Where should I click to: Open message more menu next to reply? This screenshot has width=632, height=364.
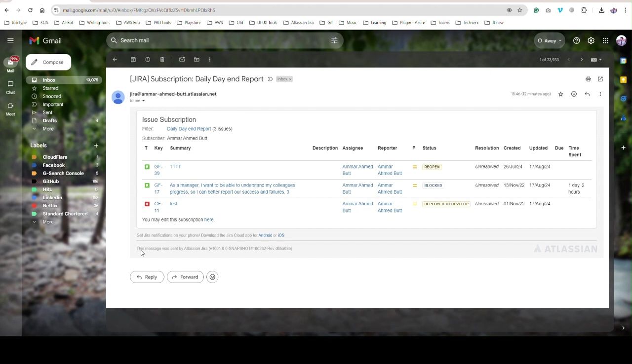(x=600, y=94)
